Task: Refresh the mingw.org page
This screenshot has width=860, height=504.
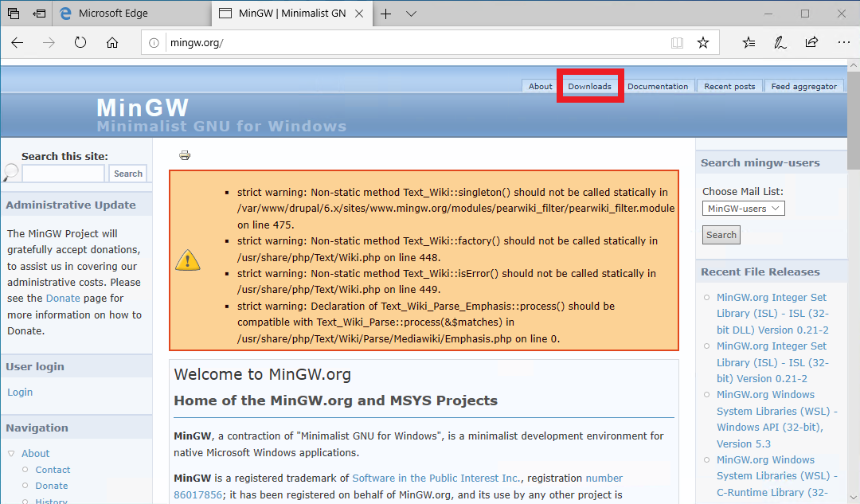Action: click(x=80, y=43)
